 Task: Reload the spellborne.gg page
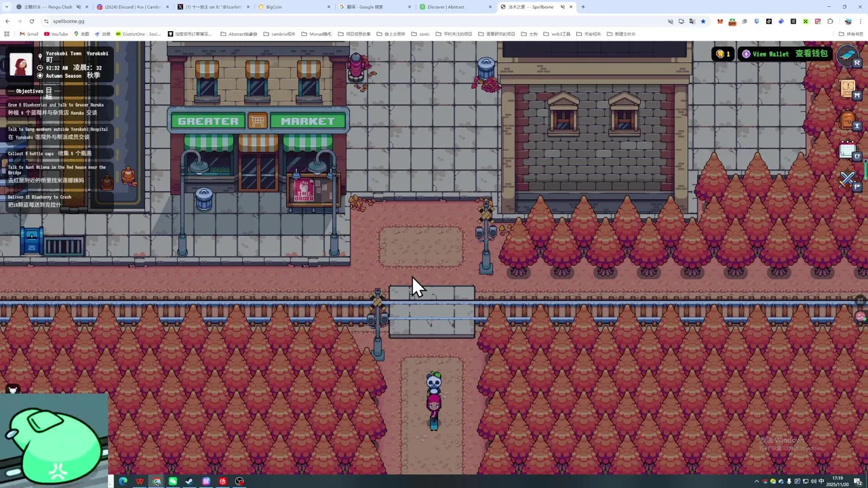pyautogui.click(x=31, y=21)
